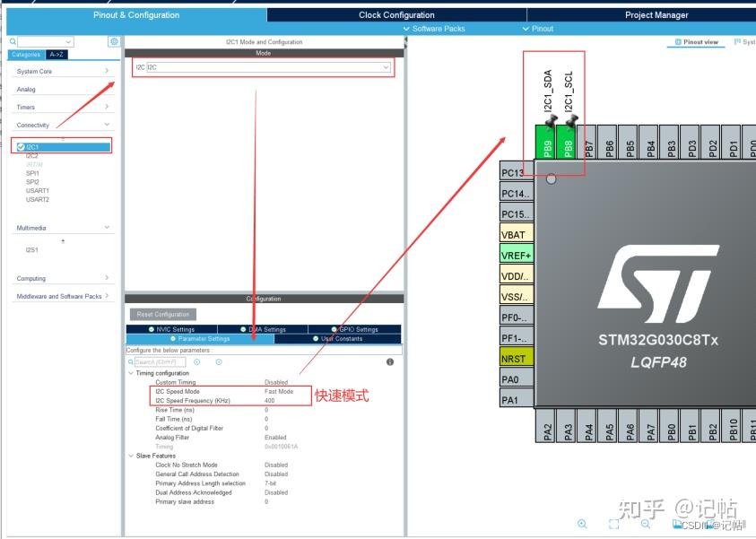Click the search magnifier icon in left panel

coord(13,42)
